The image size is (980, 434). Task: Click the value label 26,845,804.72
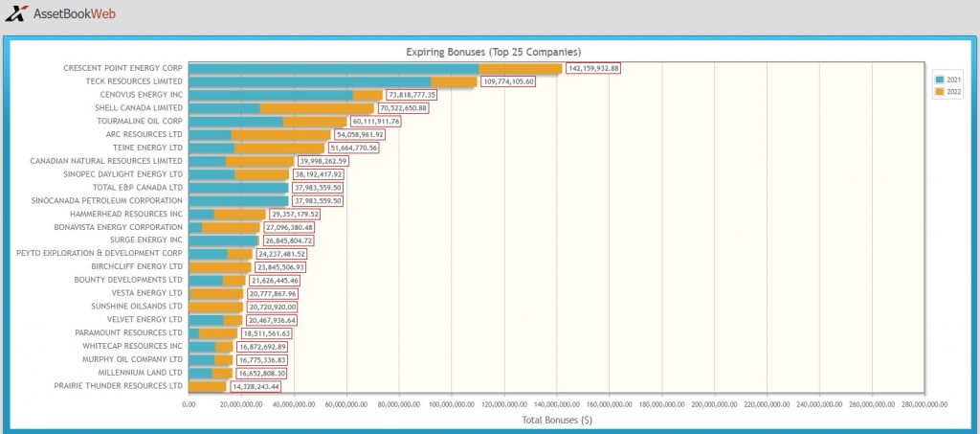[289, 240]
